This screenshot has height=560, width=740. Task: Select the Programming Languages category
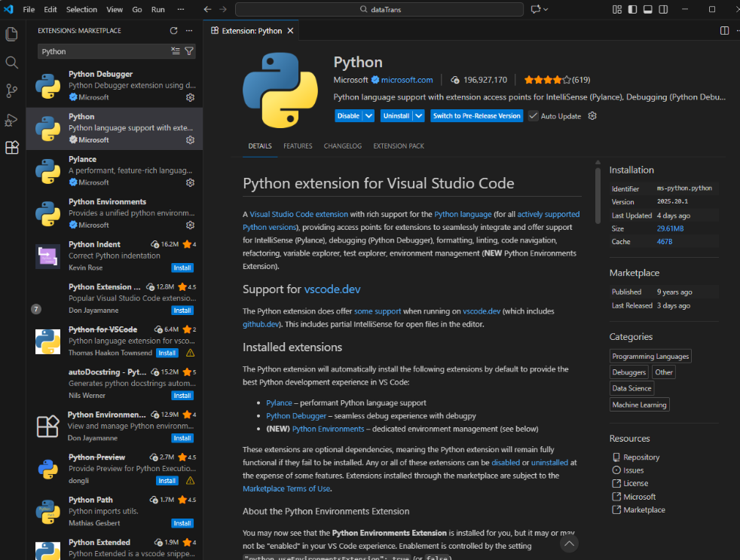pyautogui.click(x=650, y=356)
